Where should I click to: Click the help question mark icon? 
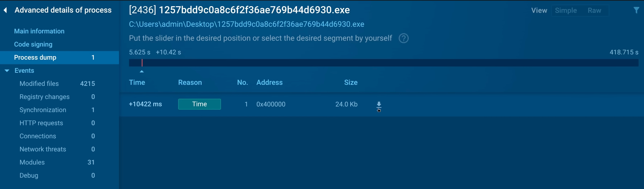coord(404,38)
